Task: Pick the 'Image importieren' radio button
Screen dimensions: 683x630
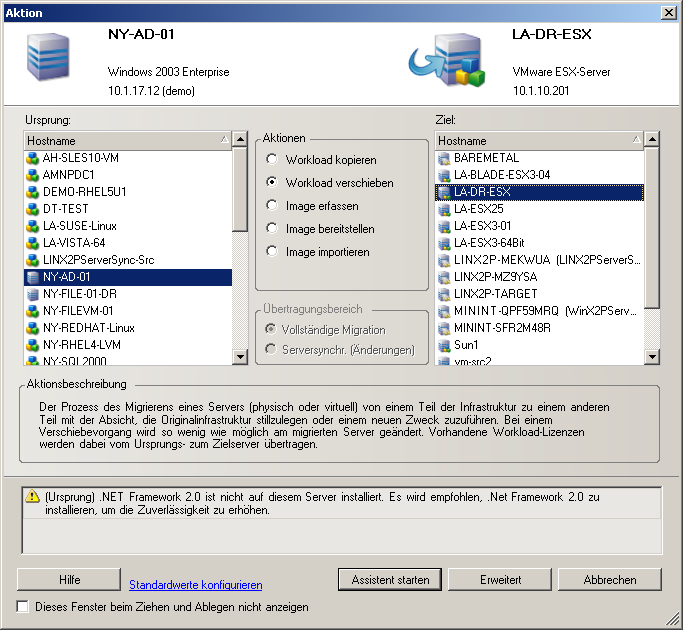Action: point(272,251)
